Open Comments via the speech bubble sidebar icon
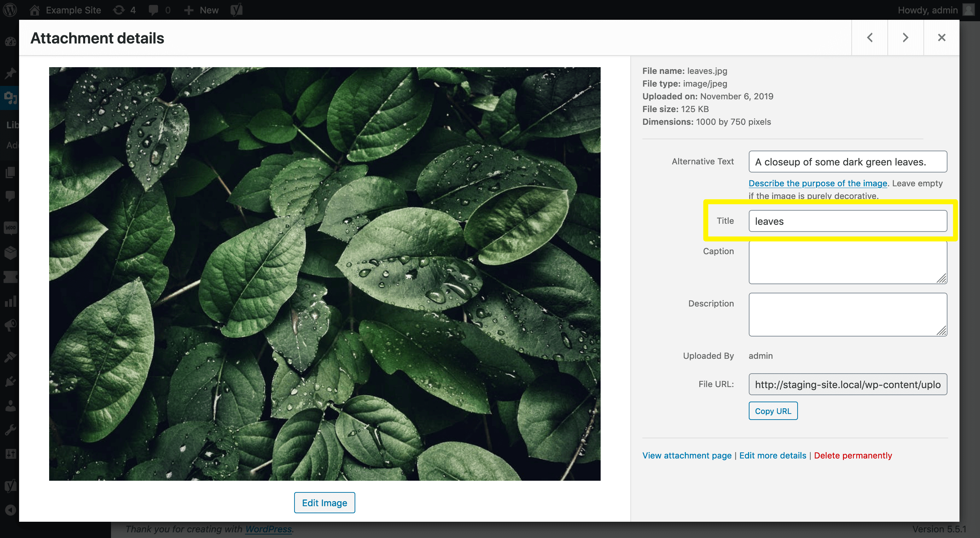The image size is (980, 538). pos(10,195)
